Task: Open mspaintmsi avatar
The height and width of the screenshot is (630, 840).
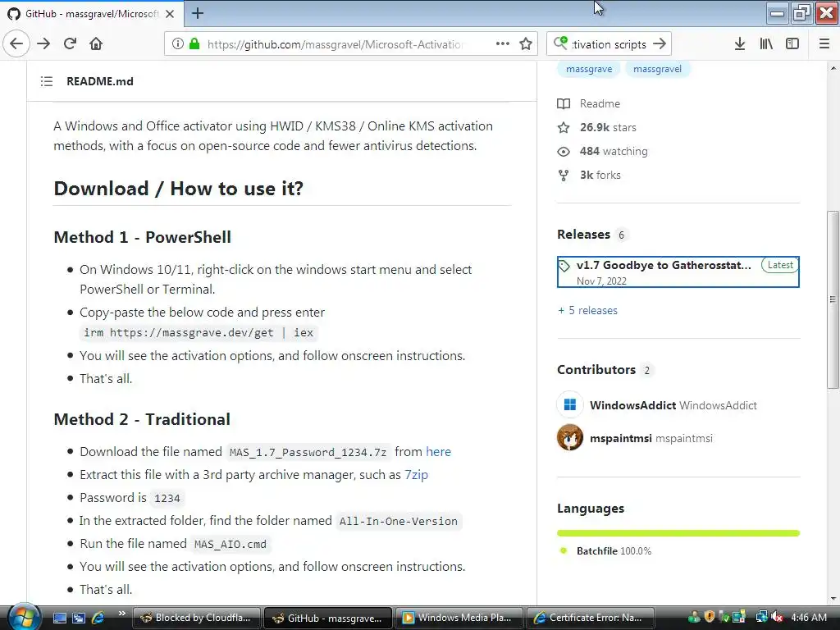Action: click(x=570, y=438)
